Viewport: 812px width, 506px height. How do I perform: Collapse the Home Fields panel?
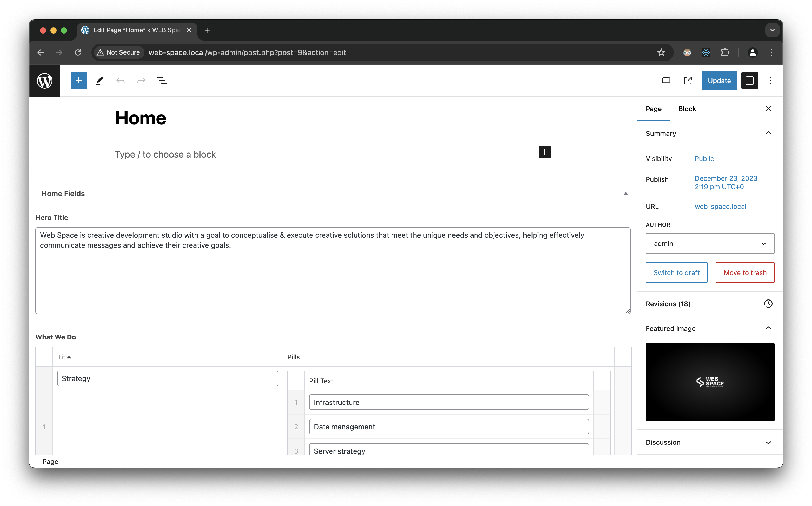click(x=625, y=194)
